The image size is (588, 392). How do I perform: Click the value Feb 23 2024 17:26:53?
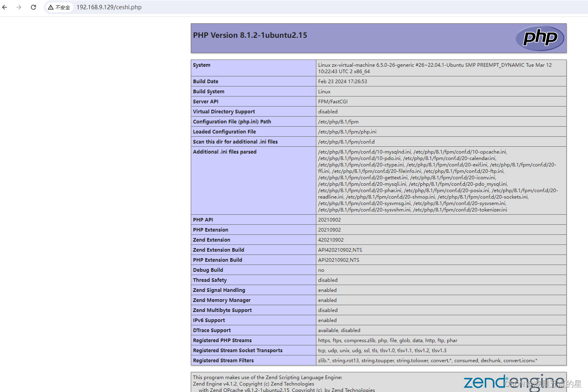(x=342, y=82)
